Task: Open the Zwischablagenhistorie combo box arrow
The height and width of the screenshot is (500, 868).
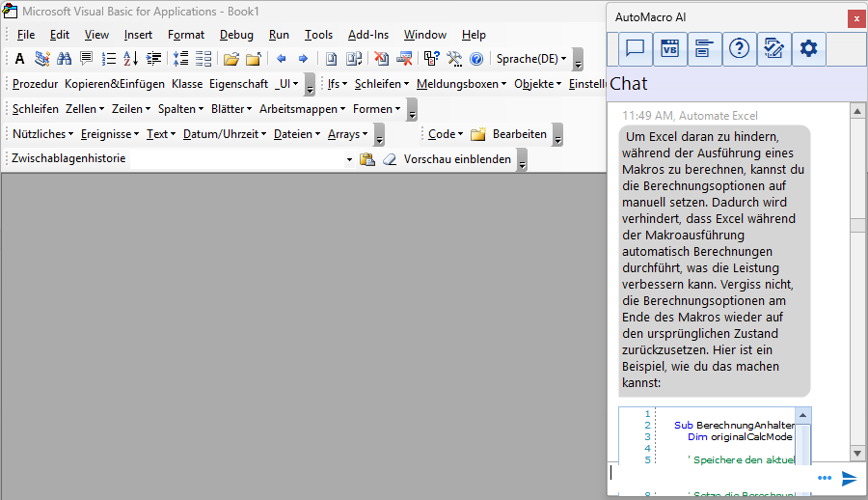Action: (x=348, y=159)
